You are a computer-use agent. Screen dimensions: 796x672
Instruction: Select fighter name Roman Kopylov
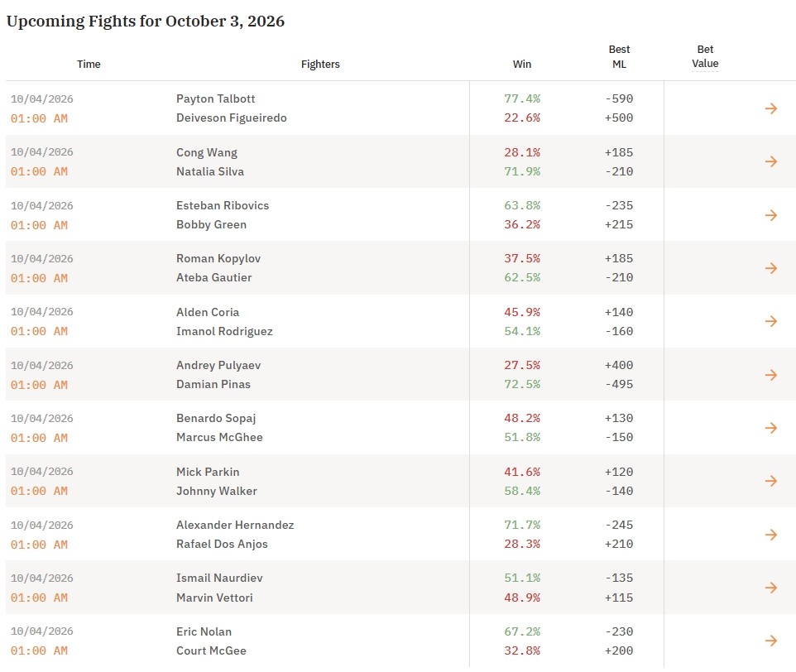coord(218,258)
